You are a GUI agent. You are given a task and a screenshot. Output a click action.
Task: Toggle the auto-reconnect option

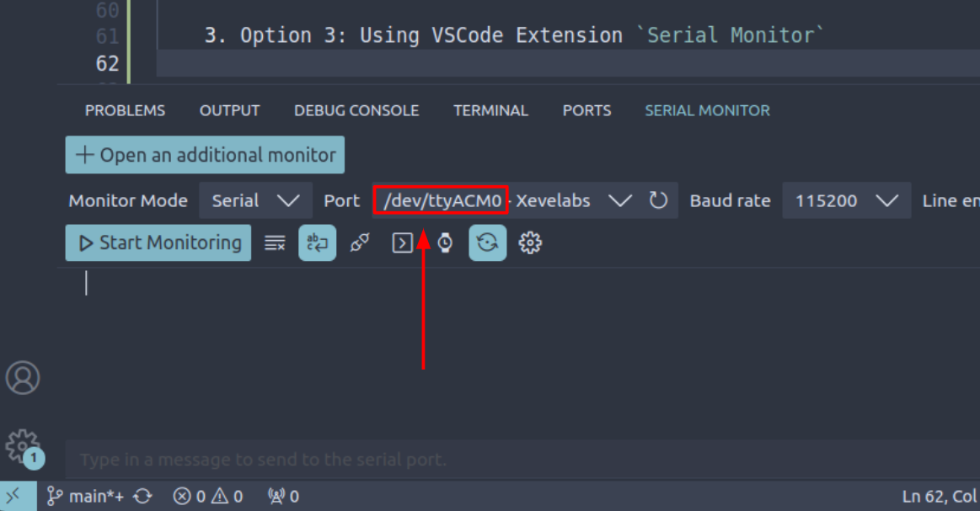(487, 243)
